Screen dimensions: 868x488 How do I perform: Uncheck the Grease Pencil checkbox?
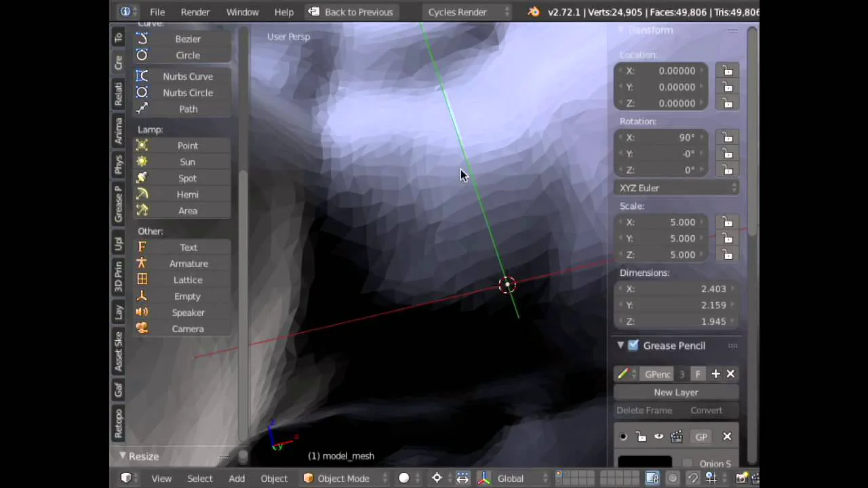[633, 346]
